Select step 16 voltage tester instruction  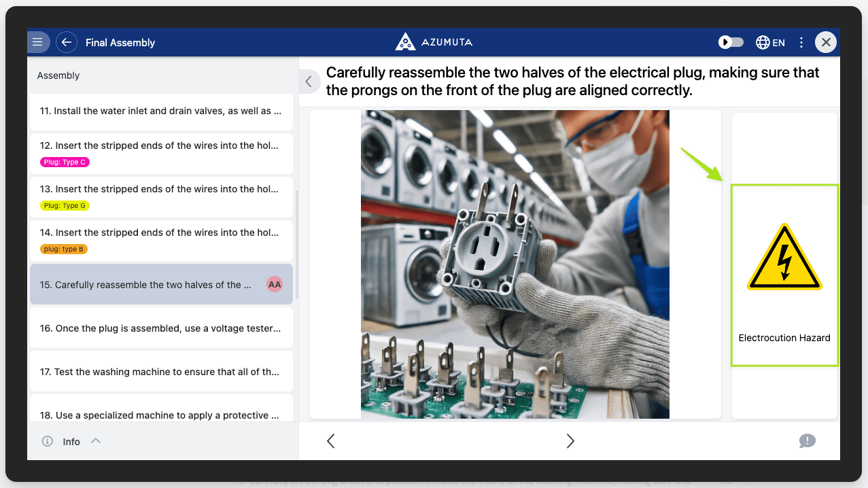[161, 328]
